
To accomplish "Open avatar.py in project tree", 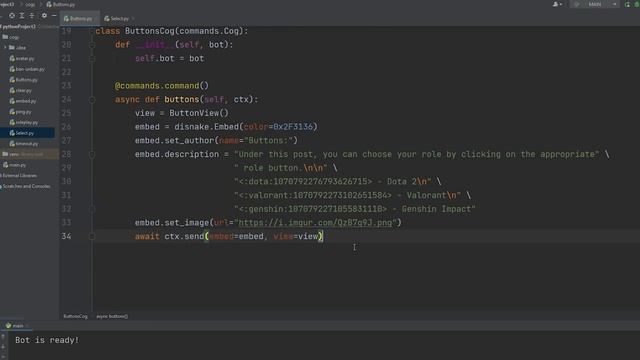I will point(22,58).
